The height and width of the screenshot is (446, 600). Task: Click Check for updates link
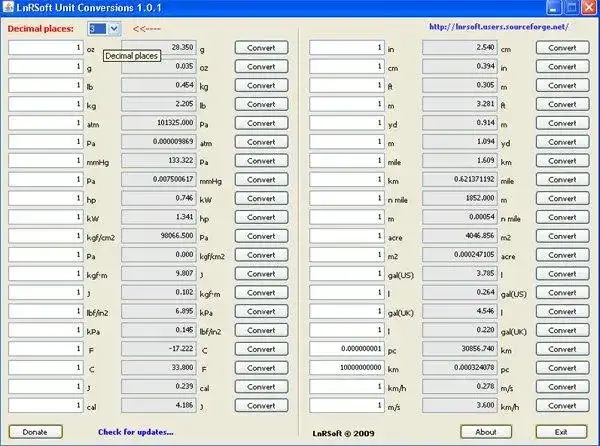[x=136, y=432]
